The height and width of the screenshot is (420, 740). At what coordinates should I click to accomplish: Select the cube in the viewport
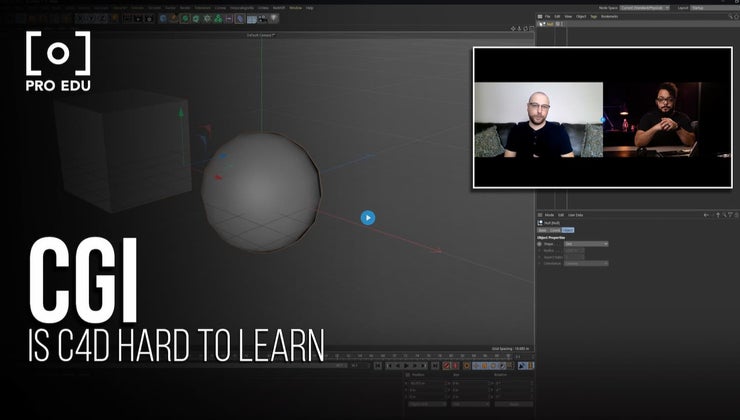point(123,150)
